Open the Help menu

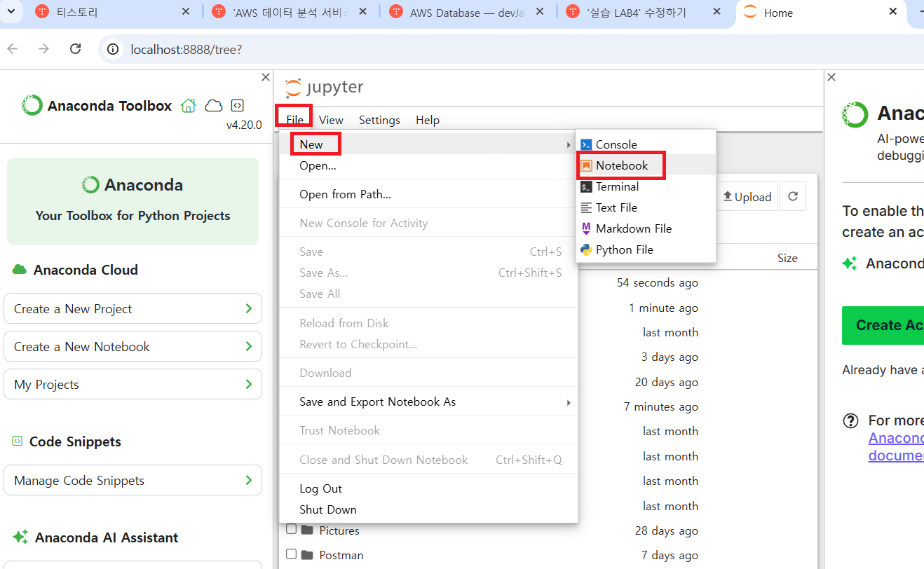pos(427,120)
